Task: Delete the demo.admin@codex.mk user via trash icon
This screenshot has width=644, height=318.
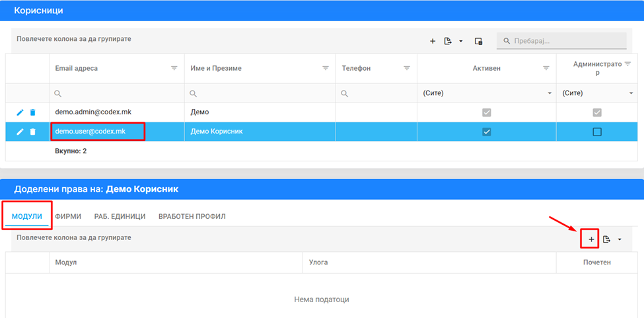Action: point(32,113)
